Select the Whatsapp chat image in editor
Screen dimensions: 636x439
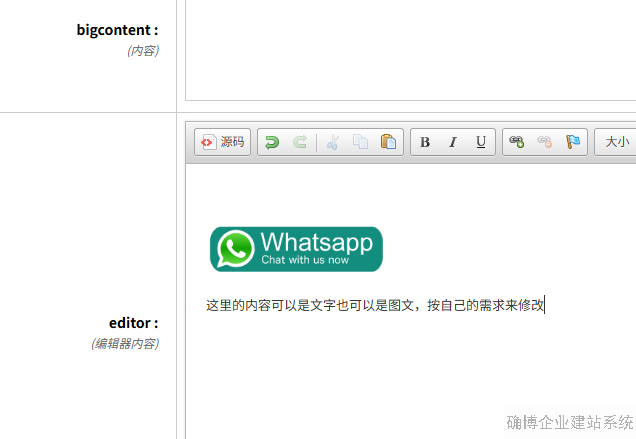296,249
